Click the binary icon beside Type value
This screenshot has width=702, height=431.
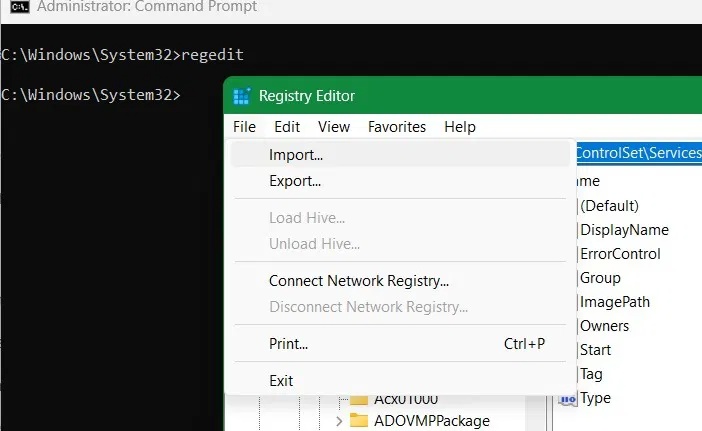[x=568, y=398]
